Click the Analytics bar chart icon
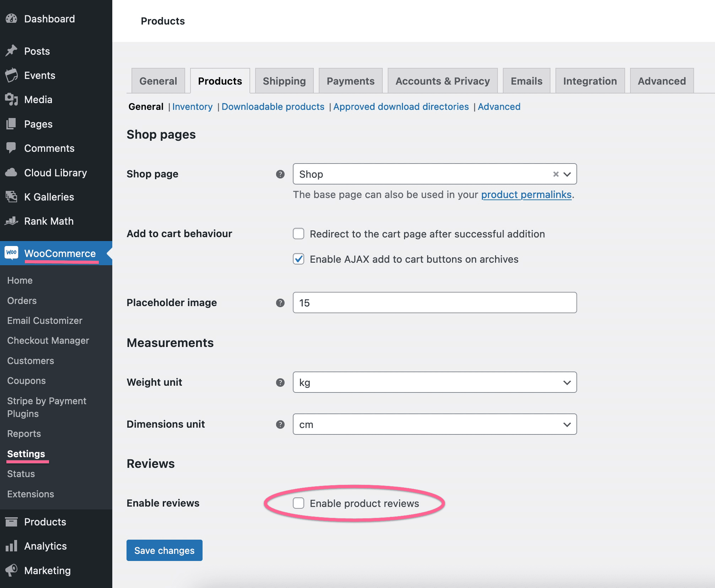 [11, 546]
